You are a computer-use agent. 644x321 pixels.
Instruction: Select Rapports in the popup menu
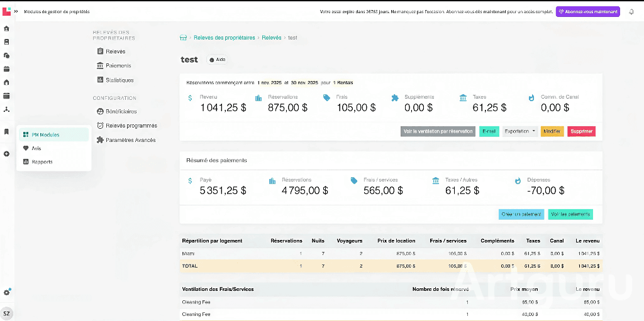pyautogui.click(x=53, y=161)
